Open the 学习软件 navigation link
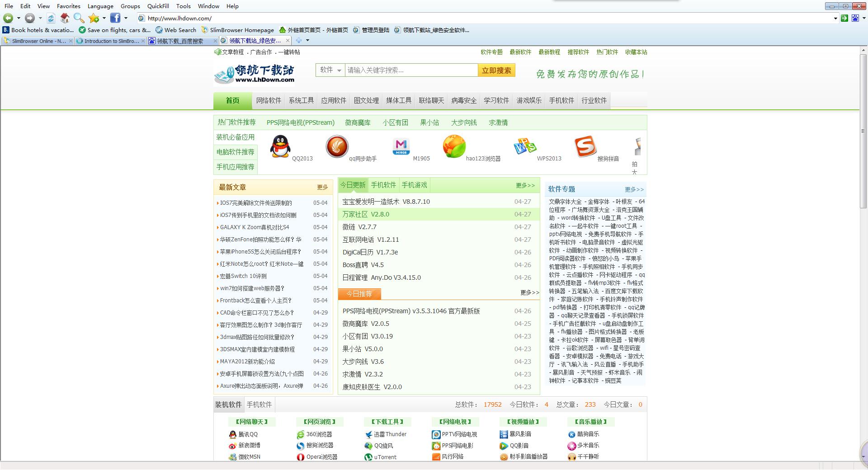This screenshot has width=868, height=470. tap(496, 100)
